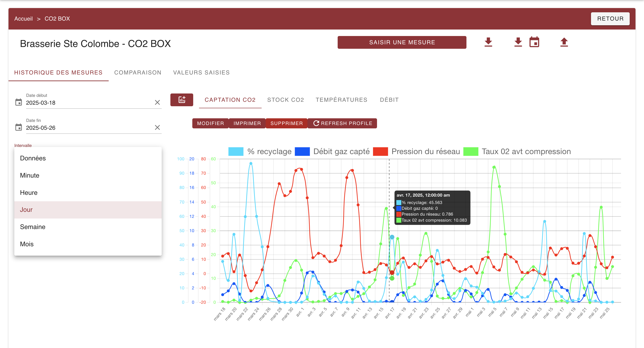Image resolution: width=644 pixels, height=348 pixels.
Task: Clear the Date début field
Action: click(x=157, y=102)
